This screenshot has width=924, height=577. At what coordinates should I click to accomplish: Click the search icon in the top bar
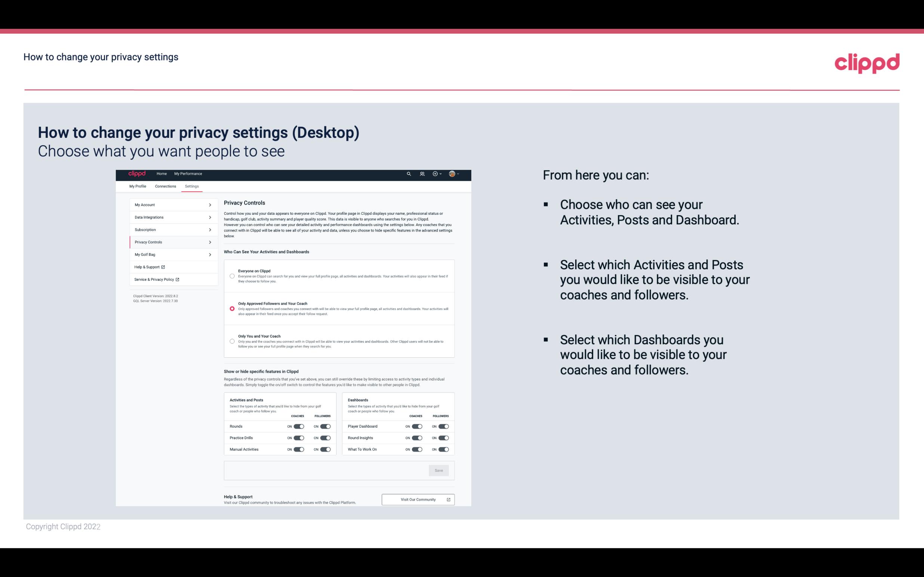(409, 174)
